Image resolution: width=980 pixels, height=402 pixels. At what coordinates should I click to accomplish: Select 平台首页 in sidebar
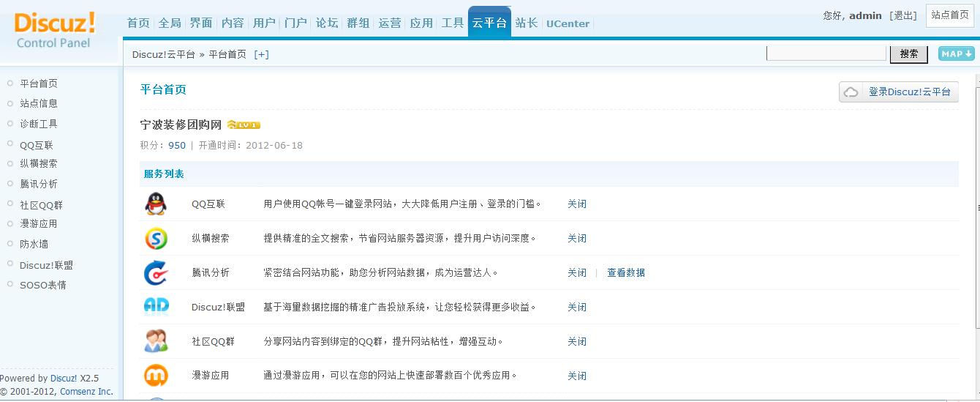pos(39,83)
